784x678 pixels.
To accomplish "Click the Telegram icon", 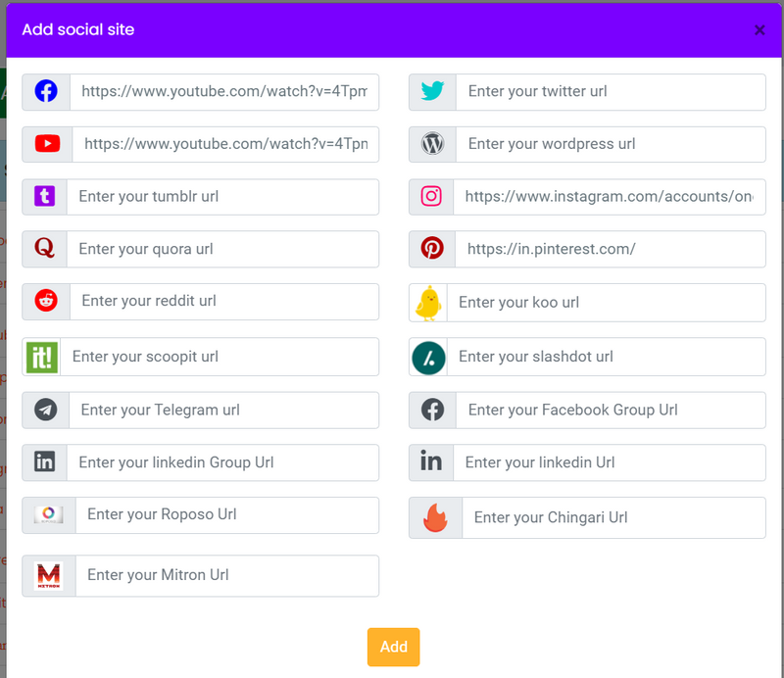I will [x=45, y=410].
